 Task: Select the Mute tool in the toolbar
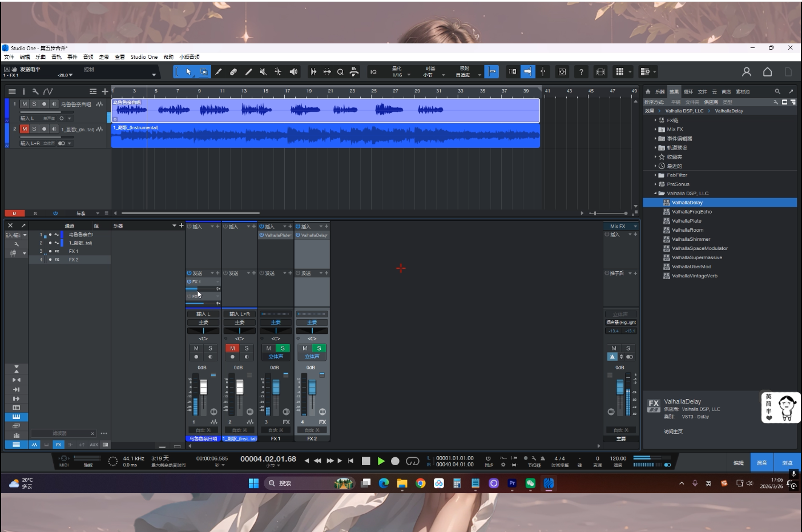(263, 72)
